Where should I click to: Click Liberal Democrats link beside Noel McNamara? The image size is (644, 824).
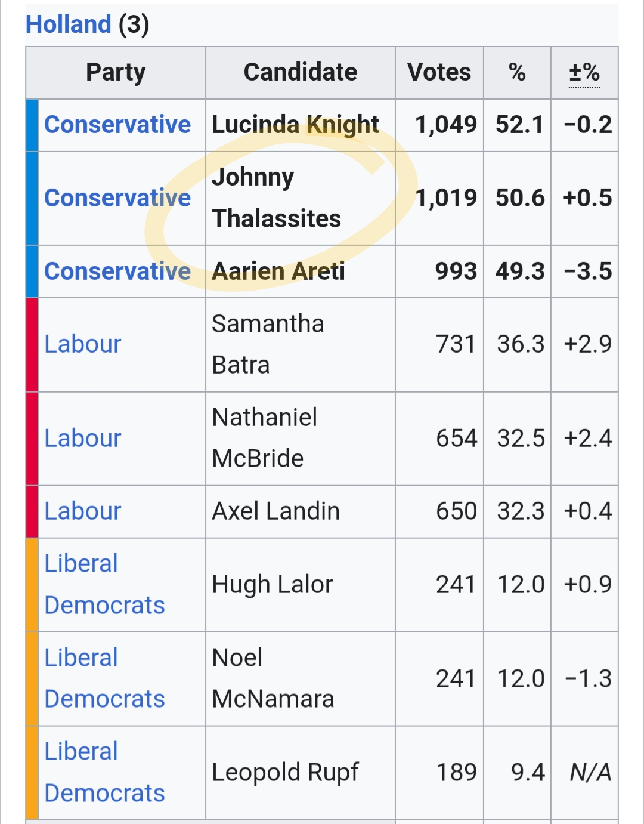pyautogui.click(x=104, y=678)
